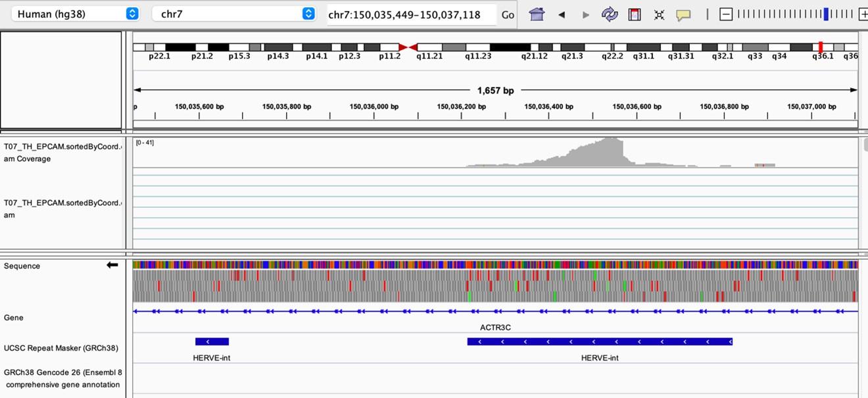The width and height of the screenshot is (868, 398).
Task: Click the Home genome view icon
Action: point(537,14)
